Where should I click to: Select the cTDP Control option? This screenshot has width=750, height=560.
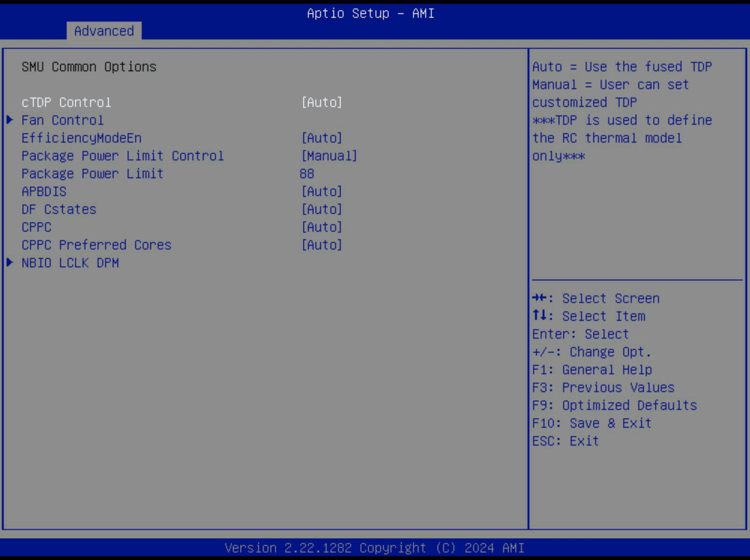pos(66,102)
